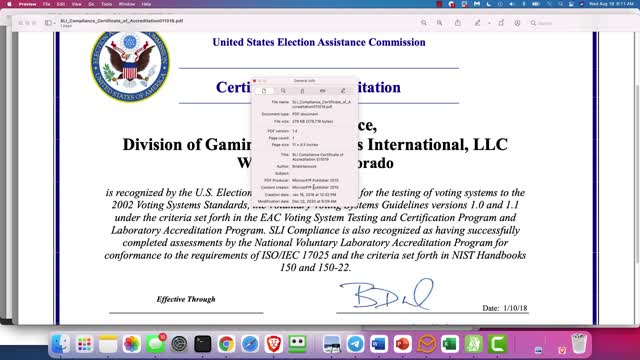The image size is (640, 360).
Task: Open the Help menu
Action: click(x=146, y=4)
